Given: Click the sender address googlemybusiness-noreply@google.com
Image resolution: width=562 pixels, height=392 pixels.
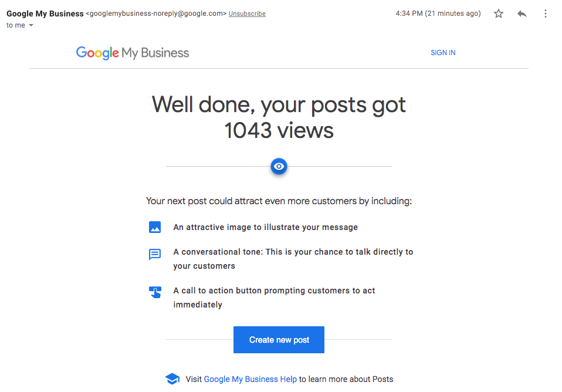Looking at the screenshot, I should pyautogui.click(x=156, y=13).
